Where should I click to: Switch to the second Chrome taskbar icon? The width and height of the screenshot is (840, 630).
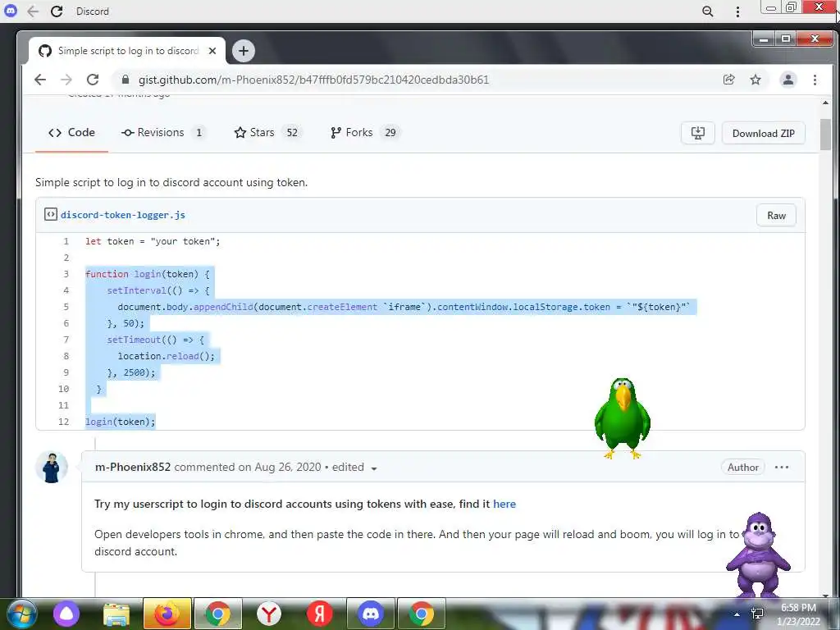tap(422, 614)
